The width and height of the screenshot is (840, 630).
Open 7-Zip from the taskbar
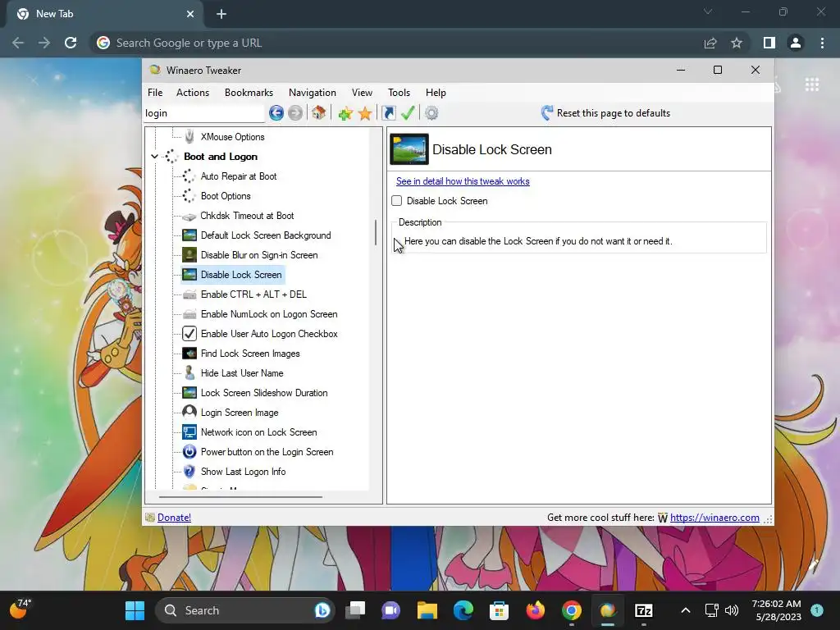coord(643,610)
